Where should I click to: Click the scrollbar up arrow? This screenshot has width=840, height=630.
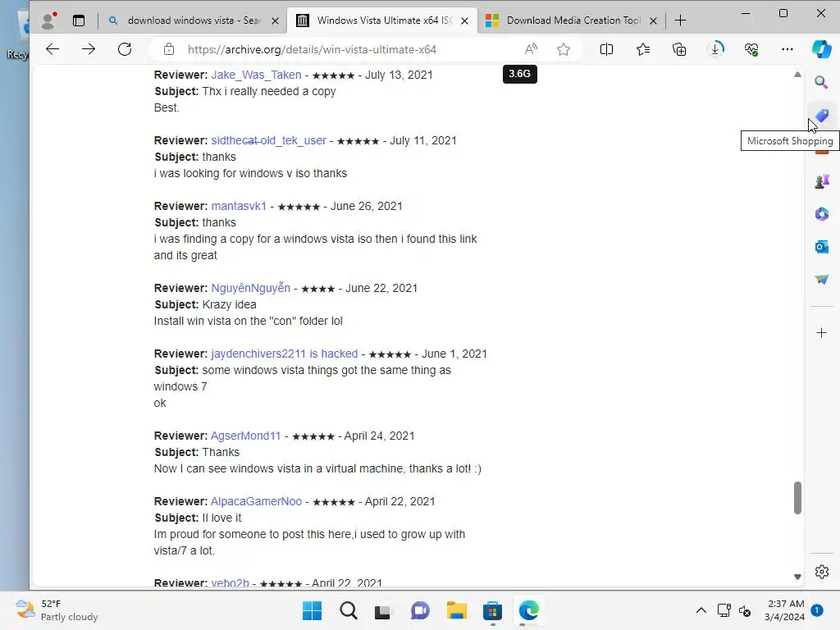pyautogui.click(x=797, y=75)
